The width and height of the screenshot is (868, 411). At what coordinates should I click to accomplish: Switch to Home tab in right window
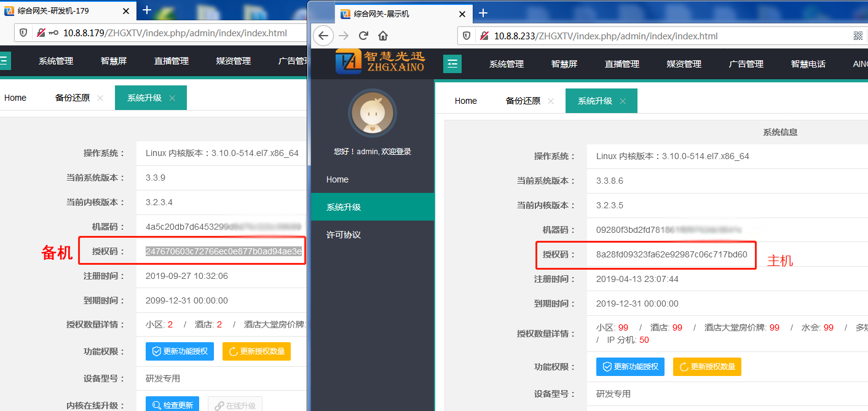coord(465,101)
